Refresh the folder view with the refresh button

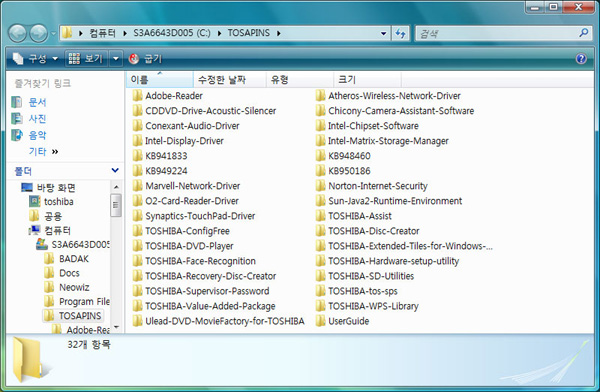401,33
